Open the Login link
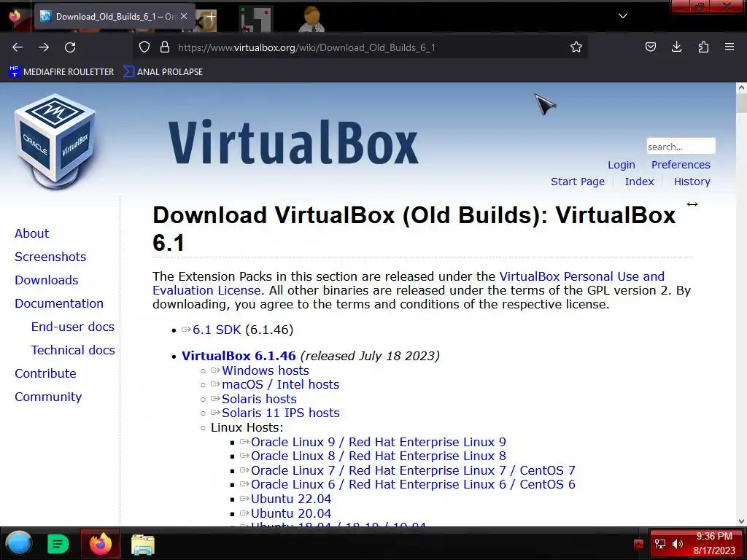The image size is (747, 560). click(x=622, y=165)
